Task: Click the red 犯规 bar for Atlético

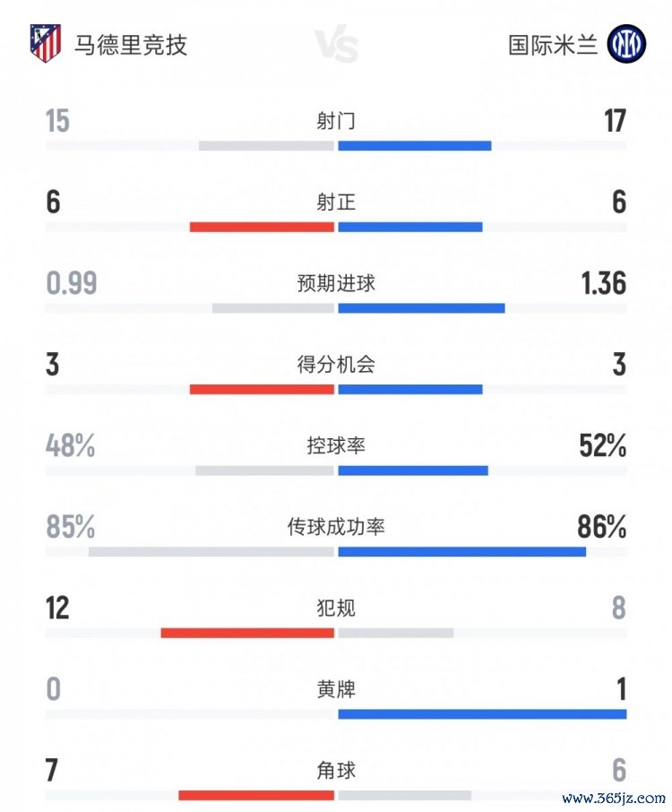Action: click(x=247, y=633)
